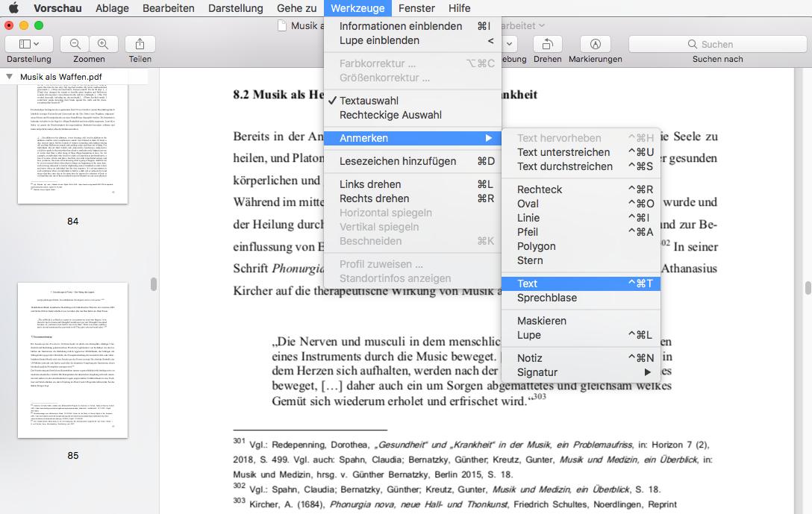
Task: Expand the Signatur submenu arrow
Action: 647,372
